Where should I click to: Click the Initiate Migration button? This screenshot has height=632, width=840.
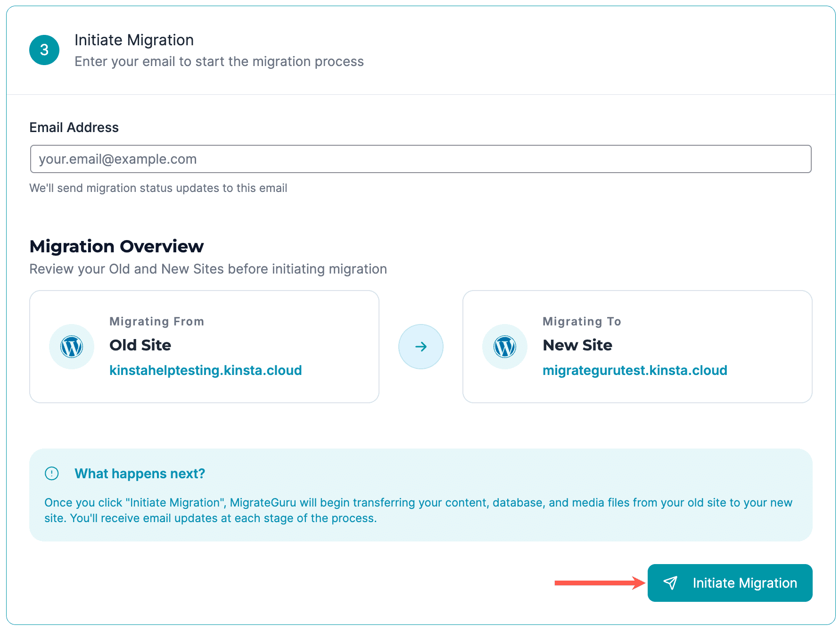[730, 583]
